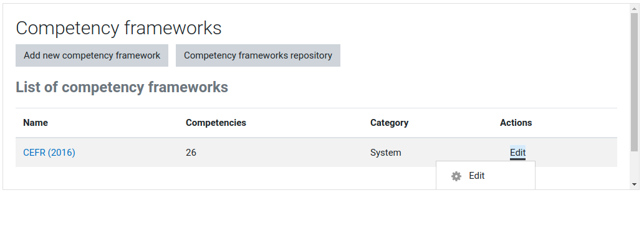Viewport: 644px width, 228px height.
Task: Click the Actions column header
Action: 516,123
